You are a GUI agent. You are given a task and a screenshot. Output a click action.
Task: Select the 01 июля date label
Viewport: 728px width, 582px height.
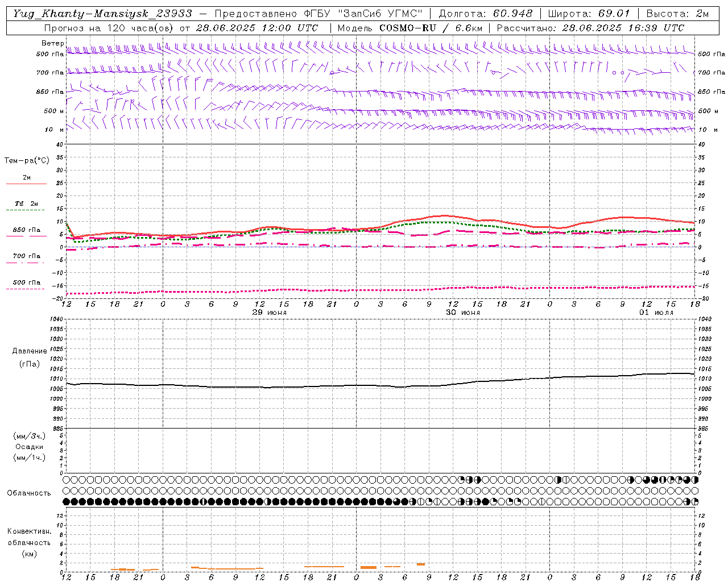656,313
